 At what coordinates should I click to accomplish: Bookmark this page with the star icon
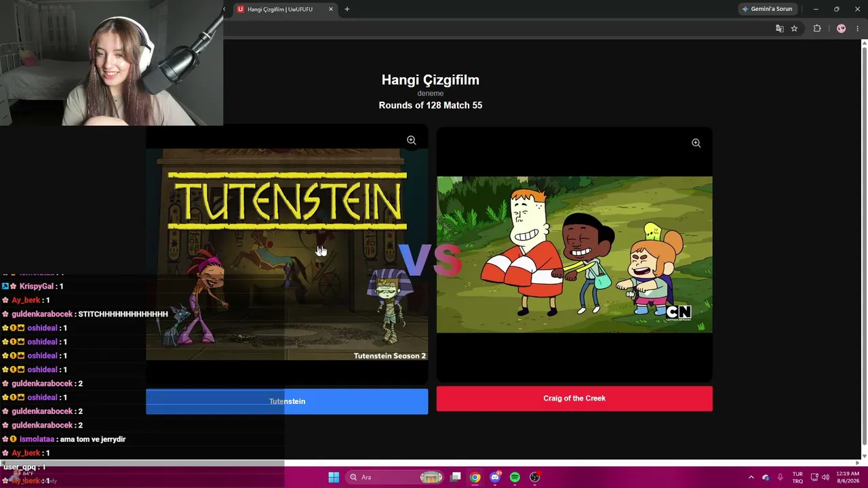point(794,28)
